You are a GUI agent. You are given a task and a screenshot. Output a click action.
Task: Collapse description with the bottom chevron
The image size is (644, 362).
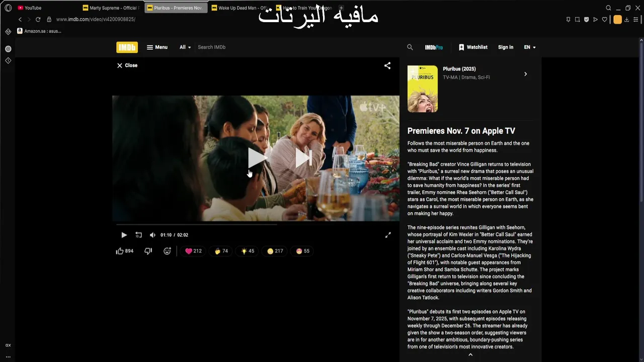tap(470, 354)
